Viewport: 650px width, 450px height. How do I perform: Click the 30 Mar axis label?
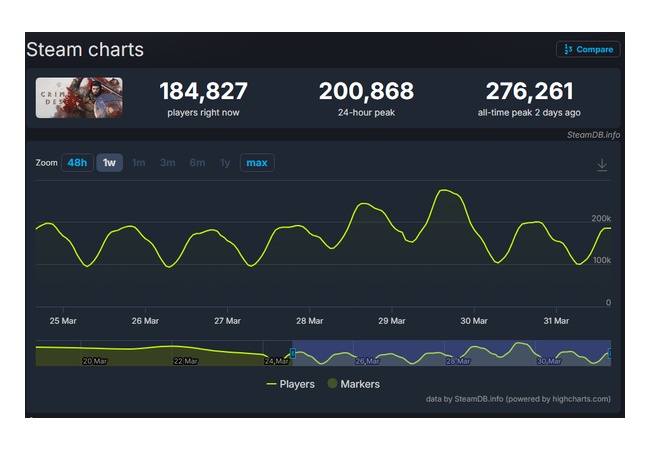(474, 321)
